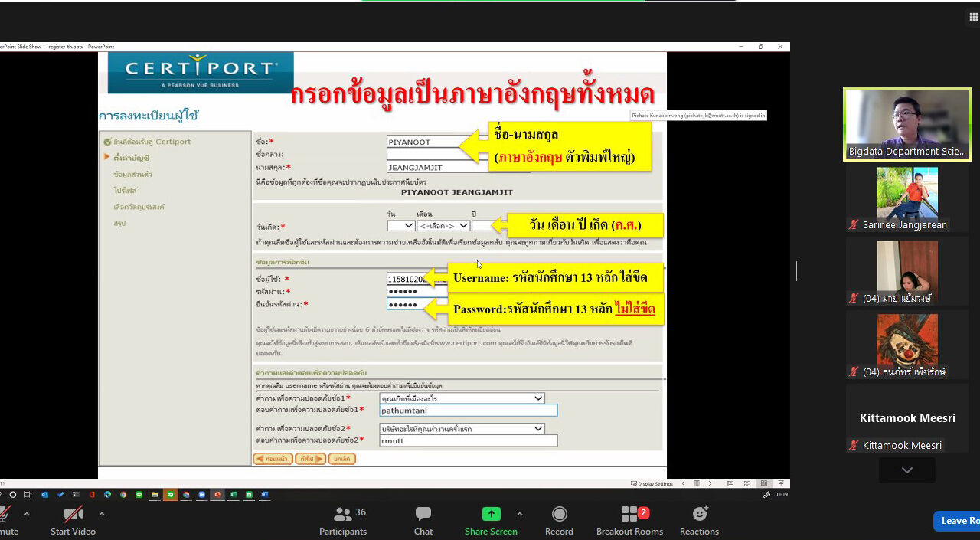
Task: Select Sarinee Jangjarean video thumbnail
Action: point(907,199)
